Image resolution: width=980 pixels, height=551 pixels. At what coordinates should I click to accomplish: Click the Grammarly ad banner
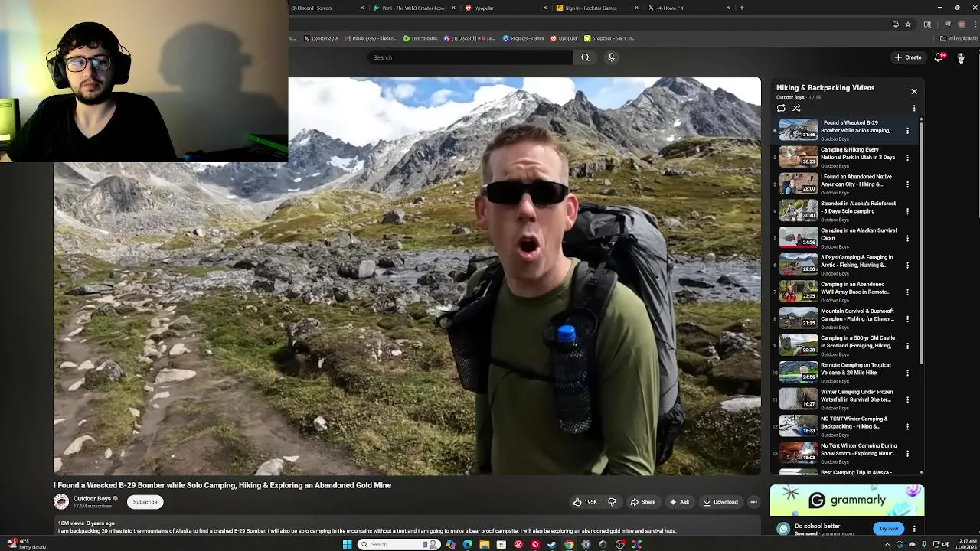click(848, 500)
